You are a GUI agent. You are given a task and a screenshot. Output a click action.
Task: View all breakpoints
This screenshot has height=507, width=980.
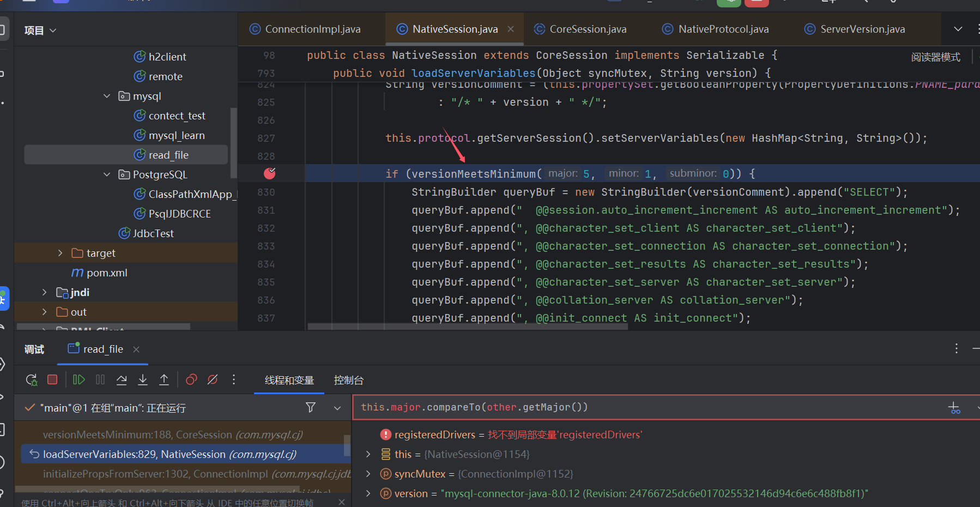click(191, 379)
